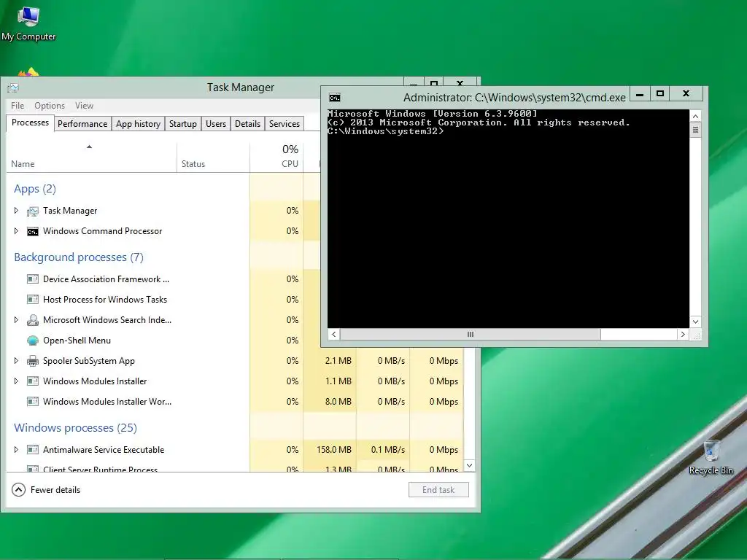Select Windows processes (25) group header
Viewport: 747px width, 560px height.
pyautogui.click(x=75, y=427)
